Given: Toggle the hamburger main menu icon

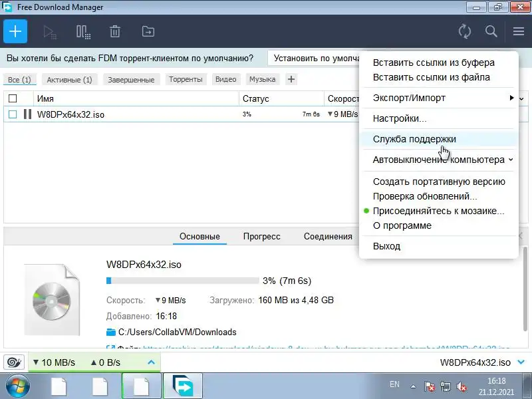Looking at the screenshot, I should [519, 31].
